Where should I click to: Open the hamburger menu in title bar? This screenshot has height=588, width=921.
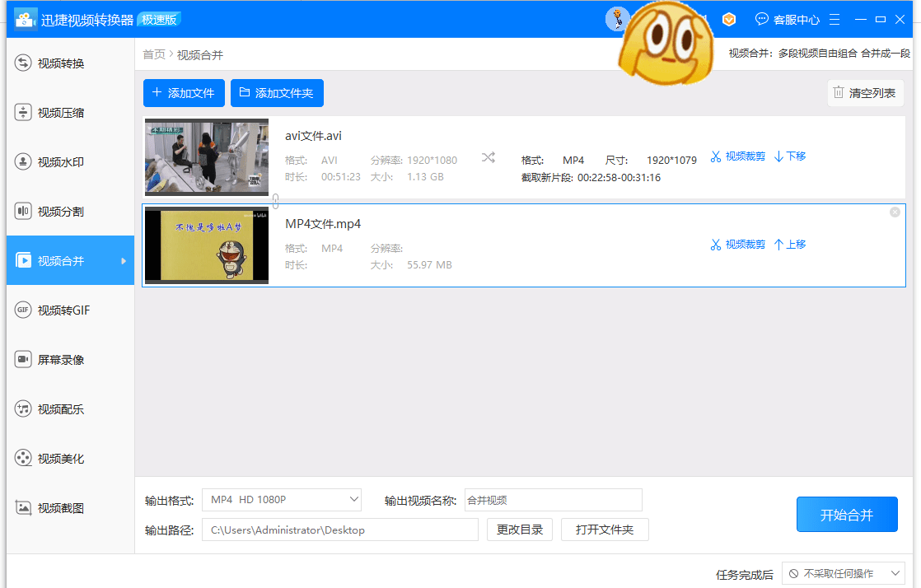835,19
